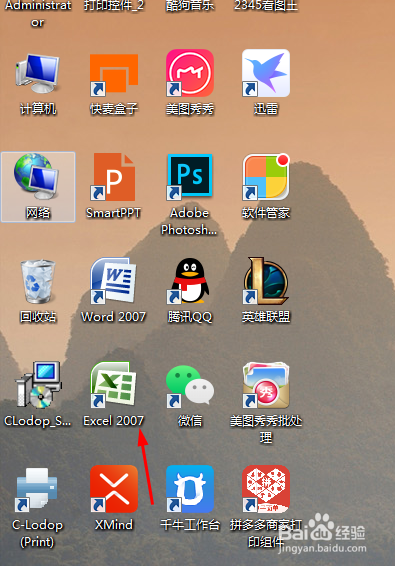
Task: Click the Excel 2007 shortcut icon
Action: tap(113, 385)
